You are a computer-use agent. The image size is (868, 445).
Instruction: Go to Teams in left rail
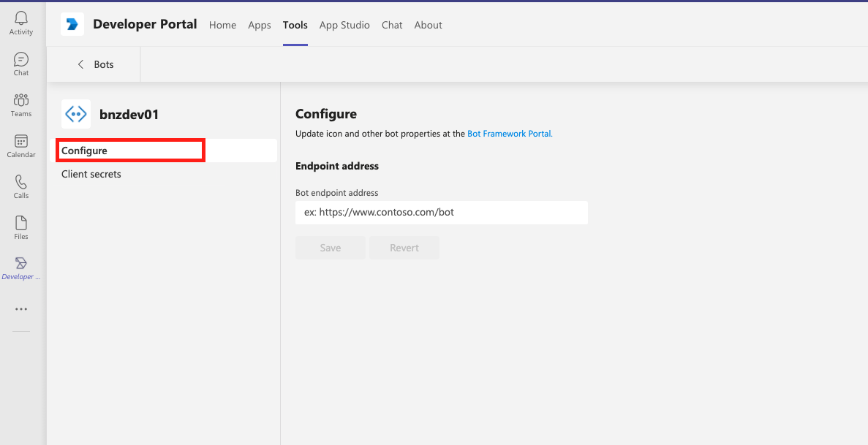21,101
